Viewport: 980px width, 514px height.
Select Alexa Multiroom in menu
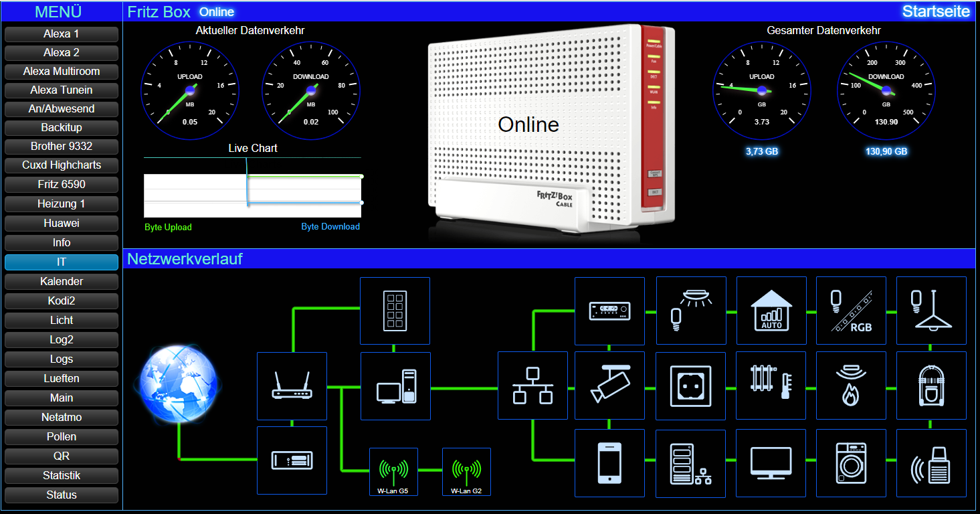pyautogui.click(x=62, y=71)
